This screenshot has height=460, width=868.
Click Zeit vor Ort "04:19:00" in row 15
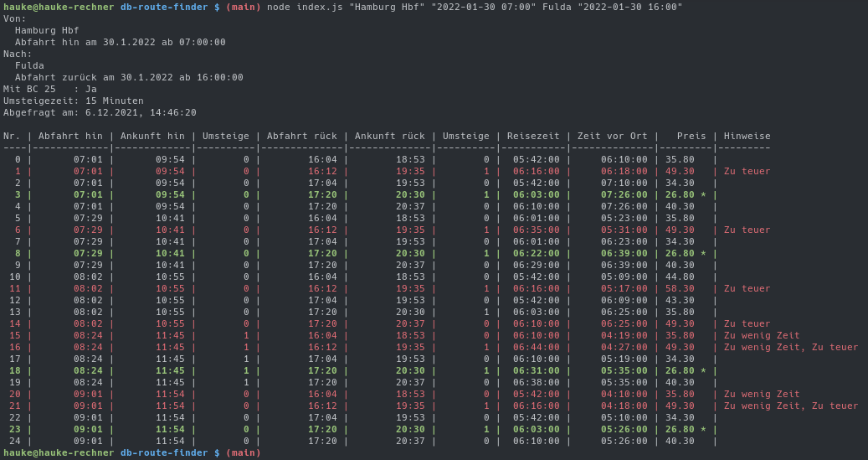624,335
